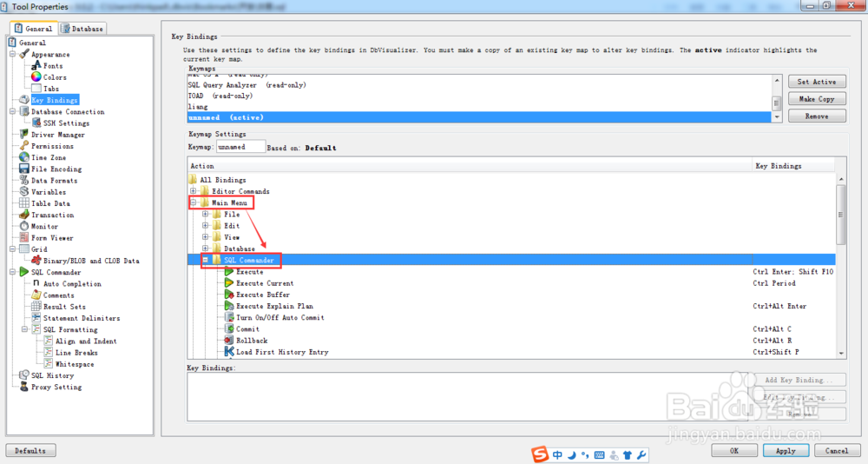Click Load First History Entry icon

(x=228, y=352)
